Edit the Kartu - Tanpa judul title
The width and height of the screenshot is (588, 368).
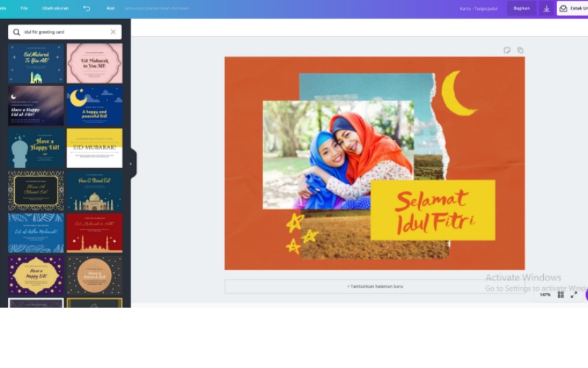(x=478, y=8)
